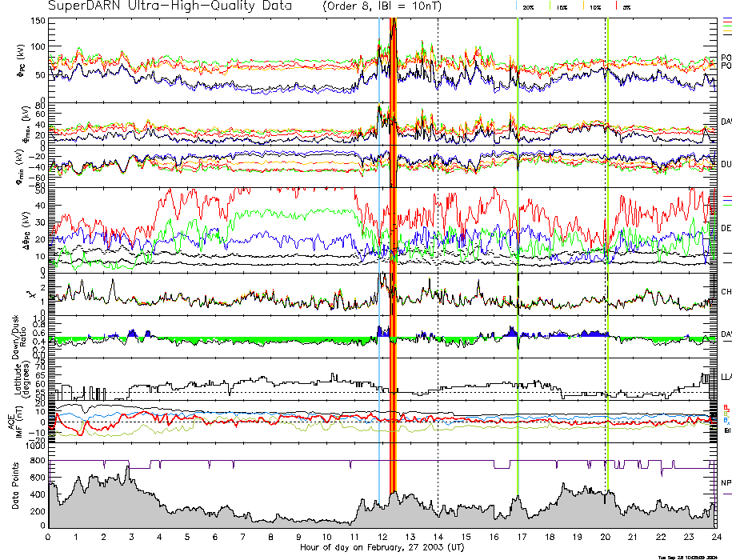Click hour tick label '3'
Image resolution: width=732 pixels, height=560 pixels.
coord(132,537)
